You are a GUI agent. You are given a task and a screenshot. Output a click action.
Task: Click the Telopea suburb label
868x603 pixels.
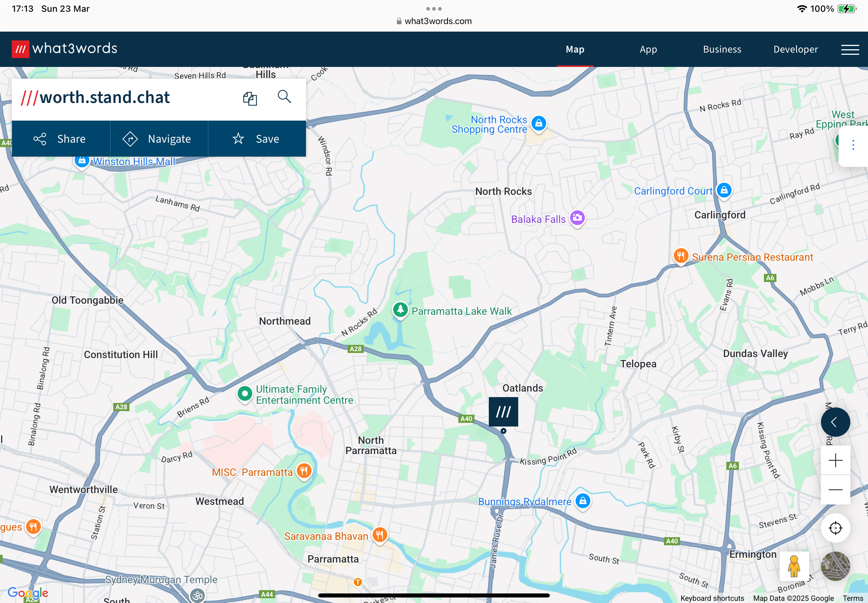point(638,364)
